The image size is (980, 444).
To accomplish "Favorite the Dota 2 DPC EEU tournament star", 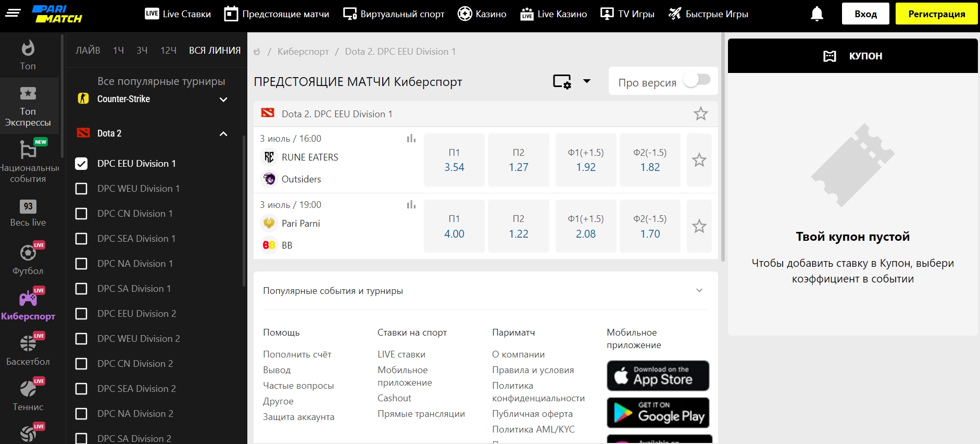I will (x=701, y=114).
